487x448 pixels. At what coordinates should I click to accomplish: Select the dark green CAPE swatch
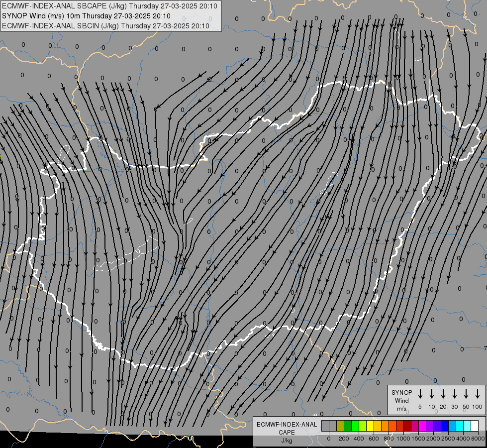[348, 426]
